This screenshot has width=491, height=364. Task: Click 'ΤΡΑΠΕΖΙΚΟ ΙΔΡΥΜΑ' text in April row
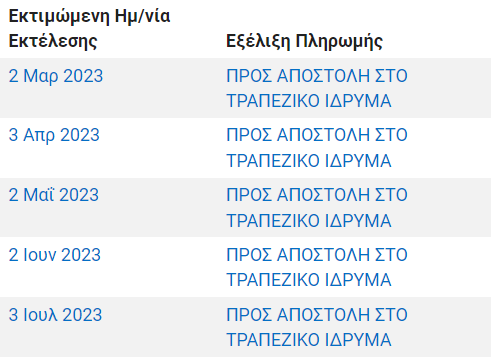(x=309, y=161)
